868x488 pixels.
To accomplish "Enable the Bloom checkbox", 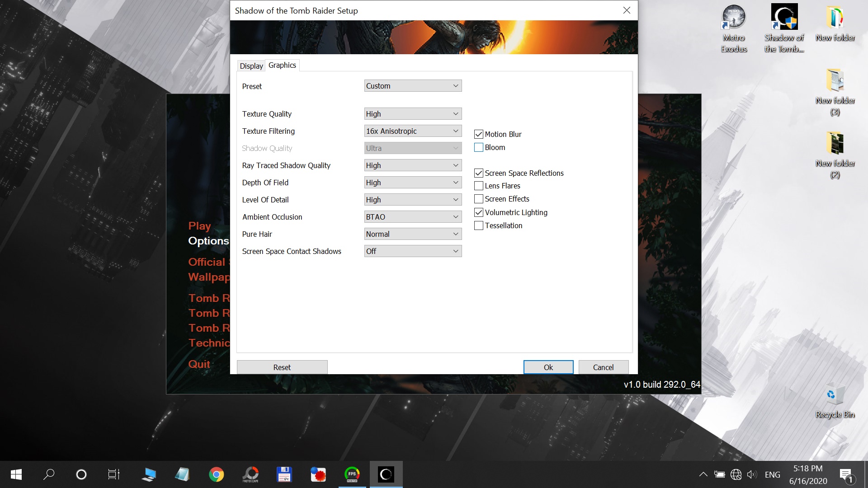I will [478, 147].
